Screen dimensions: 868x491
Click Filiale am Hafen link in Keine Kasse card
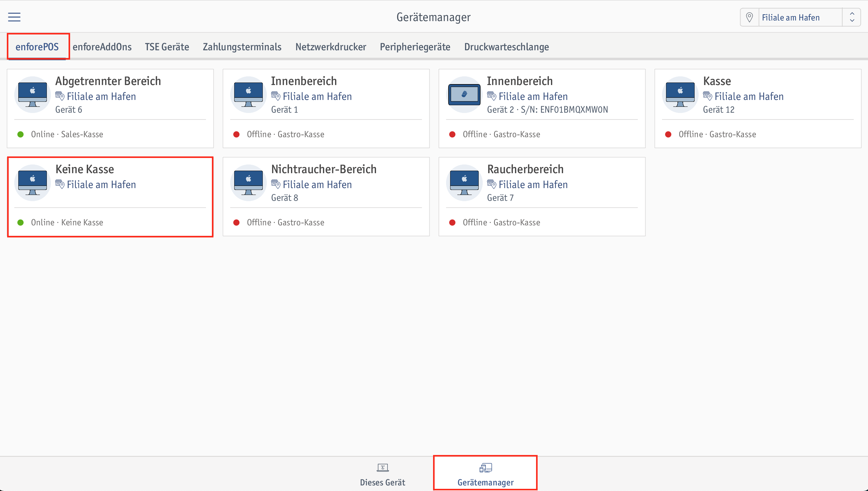101,184
